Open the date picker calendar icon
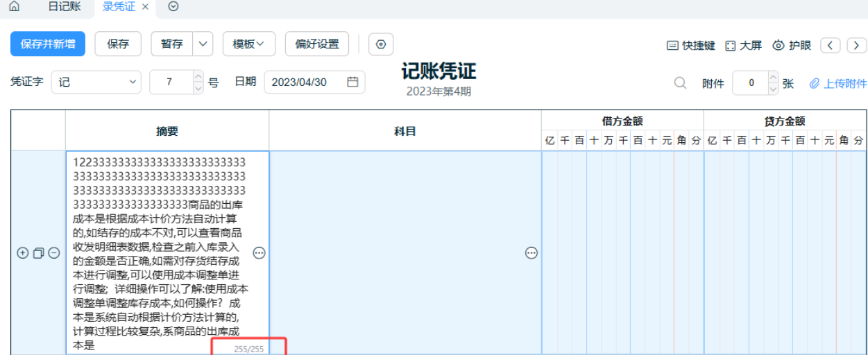 pos(352,82)
